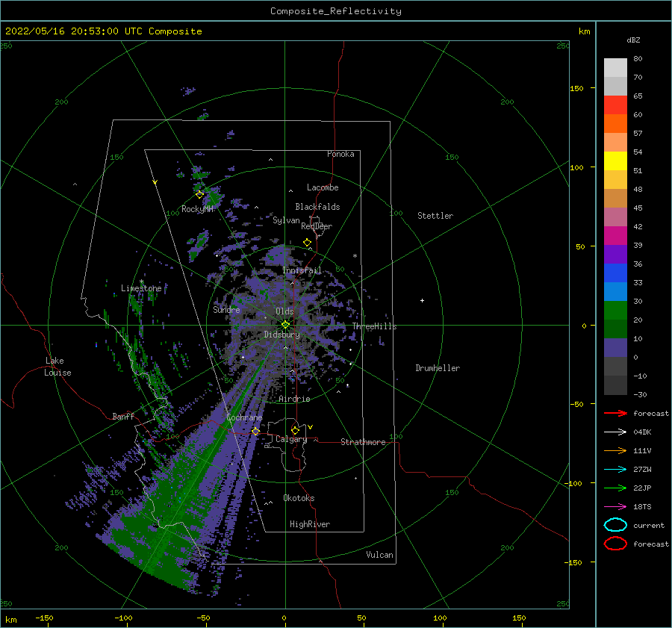This screenshot has width=672, height=628.
Task: Select the 10 dBZ slate-blue swatch
Action: click(615, 348)
